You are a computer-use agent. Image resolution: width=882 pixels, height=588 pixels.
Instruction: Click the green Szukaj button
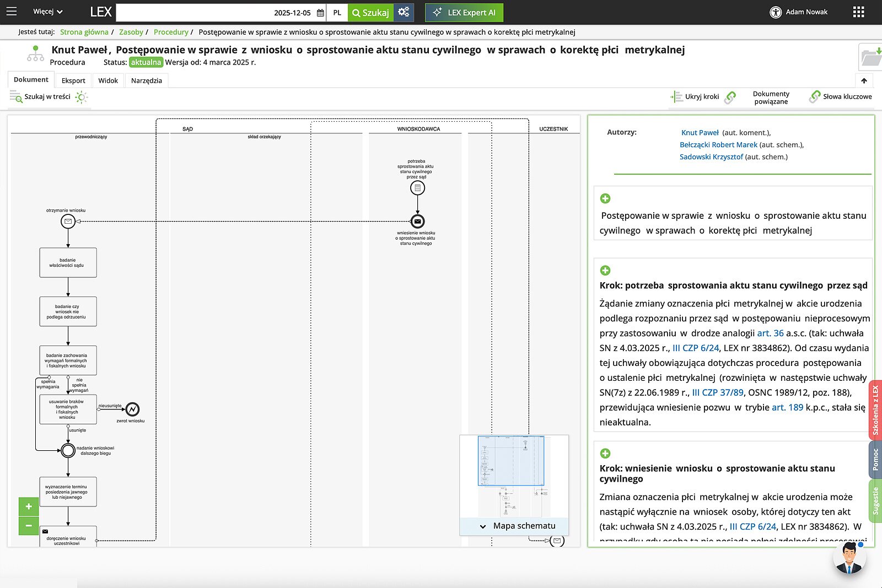coord(370,13)
